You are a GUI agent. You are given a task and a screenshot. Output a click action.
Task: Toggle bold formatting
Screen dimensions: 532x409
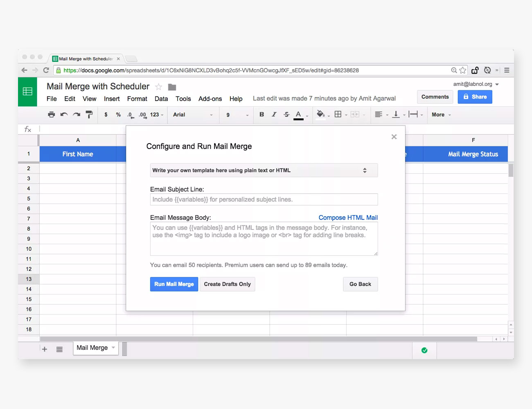tap(261, 115)
